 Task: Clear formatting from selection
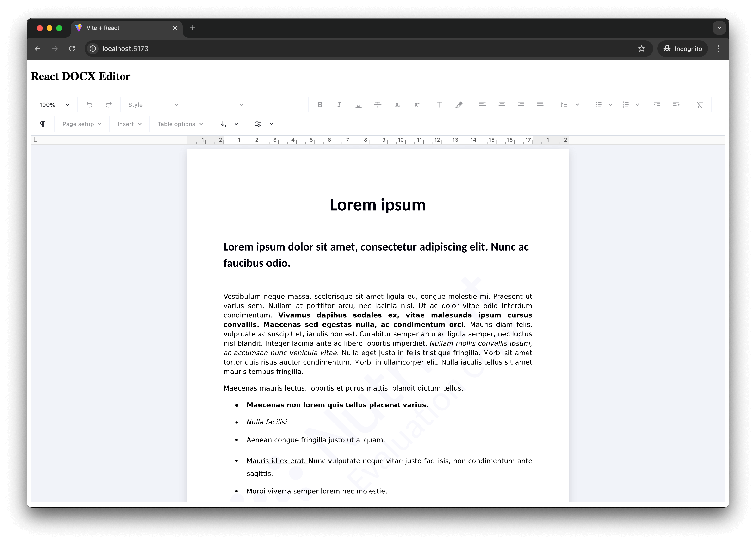click(700, 104)
